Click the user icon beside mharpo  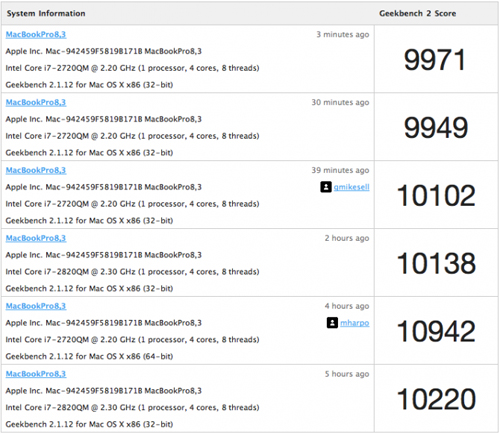(x=332, y=323)
